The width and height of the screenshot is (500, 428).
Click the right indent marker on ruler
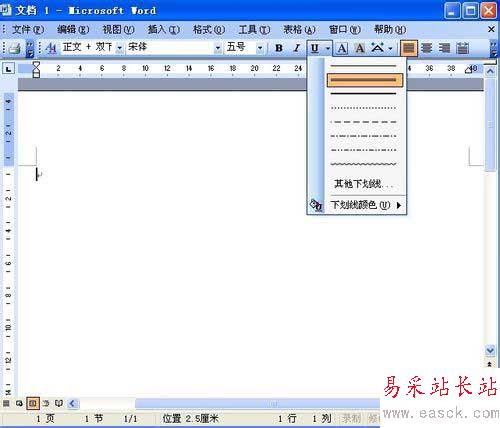tap(469, 70)
